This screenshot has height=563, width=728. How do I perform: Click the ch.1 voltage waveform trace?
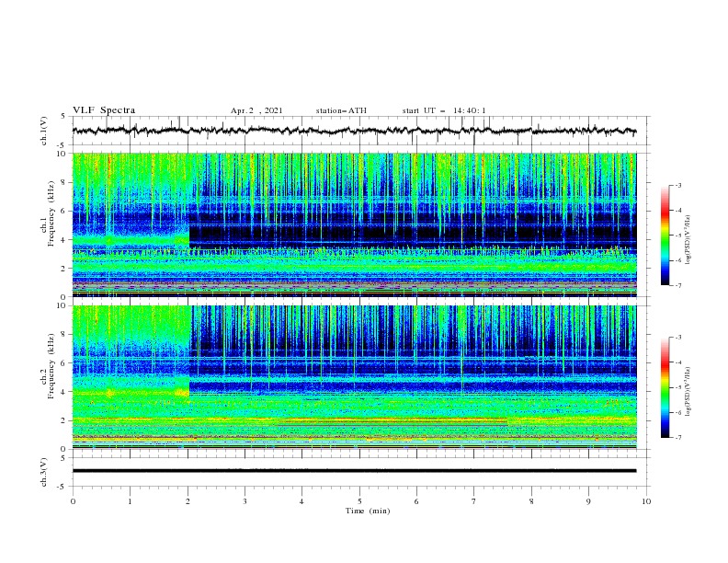[354, 131]
